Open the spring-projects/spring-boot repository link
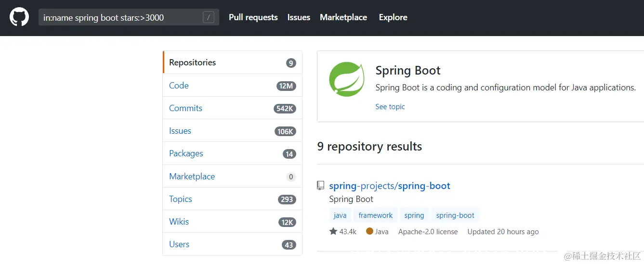This screenshot has width=644, height=264. tap(390, 186)
